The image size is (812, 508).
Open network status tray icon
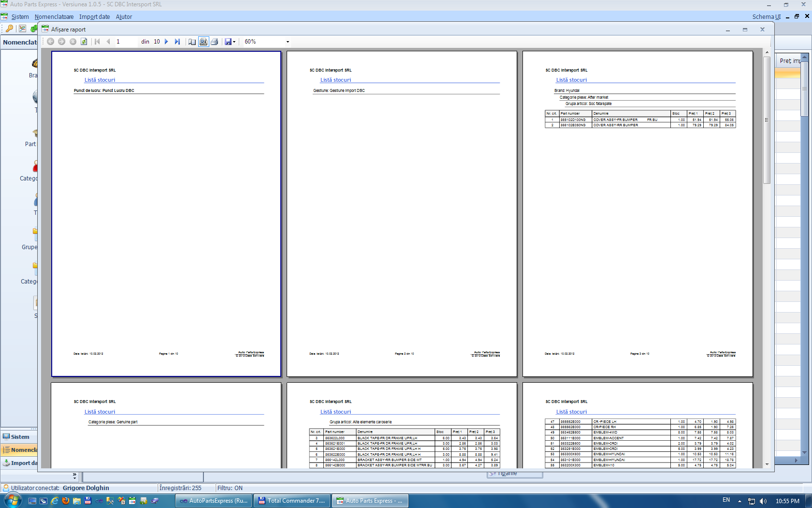click(x=752, y=501)
